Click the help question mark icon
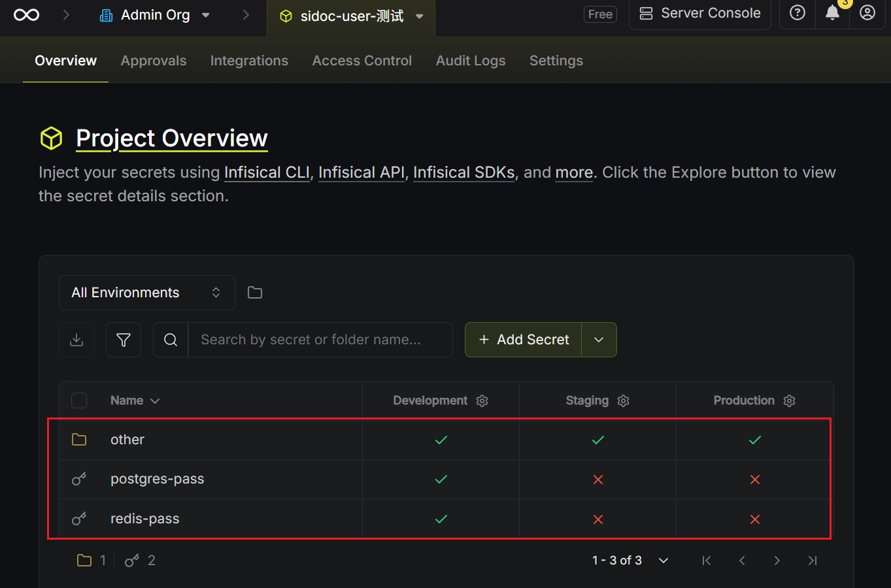This screenshot has width=891, height=588. pyautogui.click(x=797, y=13)
